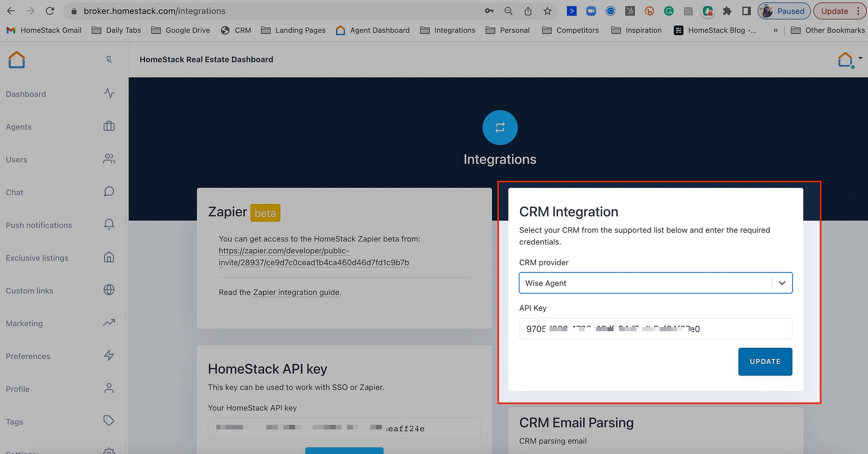Click the Chat bubble icon
The height and width of the screenshot is (454, 868).
pos(109,192)
